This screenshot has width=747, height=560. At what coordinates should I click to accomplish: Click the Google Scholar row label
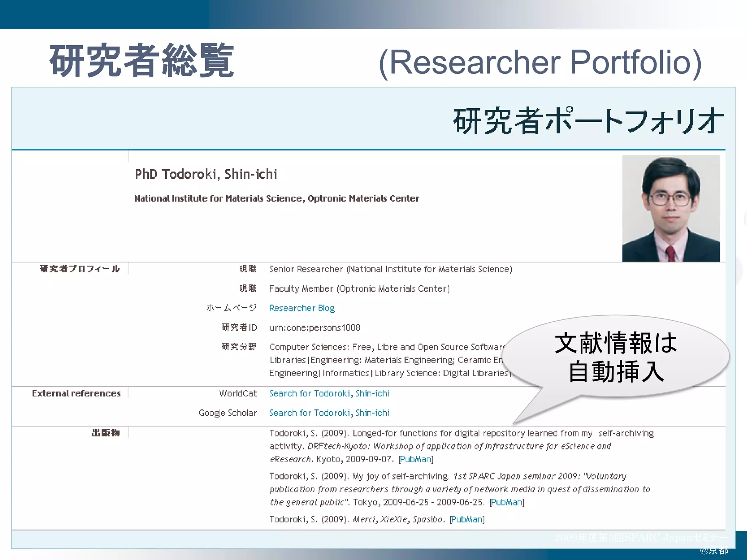pyautogui.click(x=228, y=413)
